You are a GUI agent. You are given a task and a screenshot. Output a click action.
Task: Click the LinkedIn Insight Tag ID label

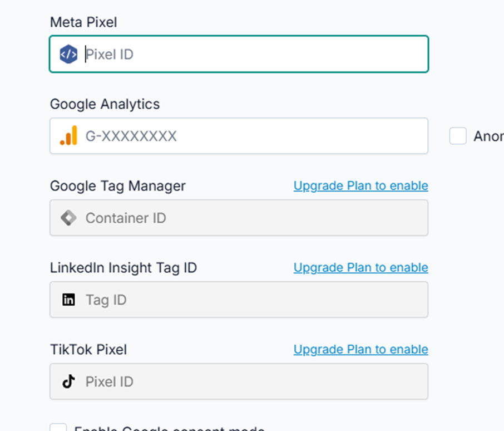click(123, 268)
